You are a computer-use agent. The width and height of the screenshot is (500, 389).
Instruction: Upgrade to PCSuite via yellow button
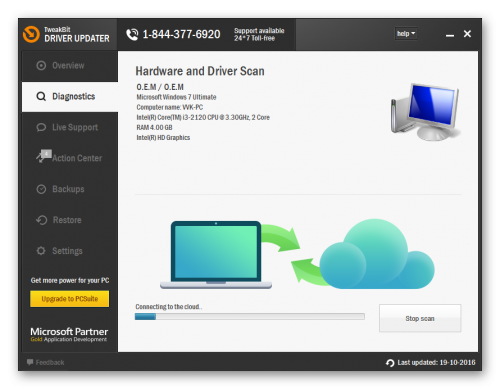click(70, 299)
